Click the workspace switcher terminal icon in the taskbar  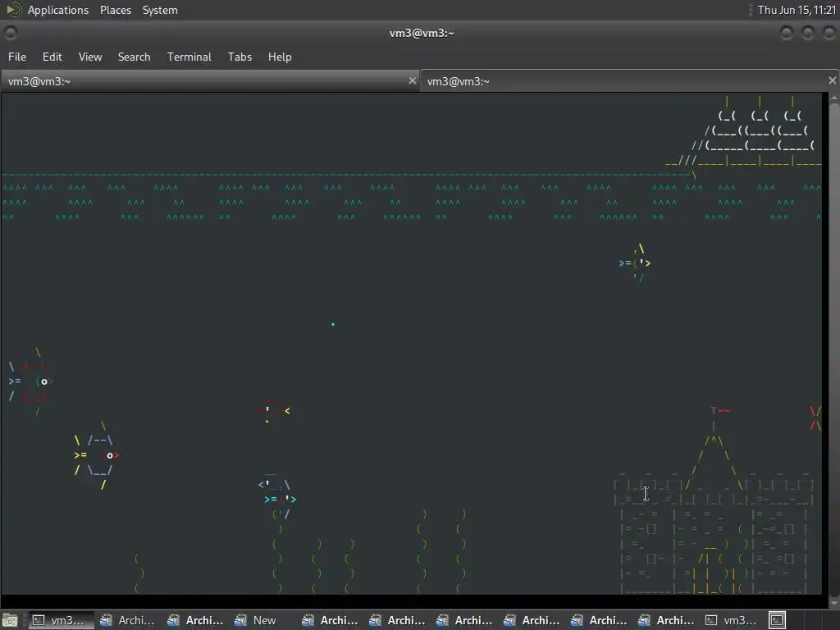click(x=777, y=620)
